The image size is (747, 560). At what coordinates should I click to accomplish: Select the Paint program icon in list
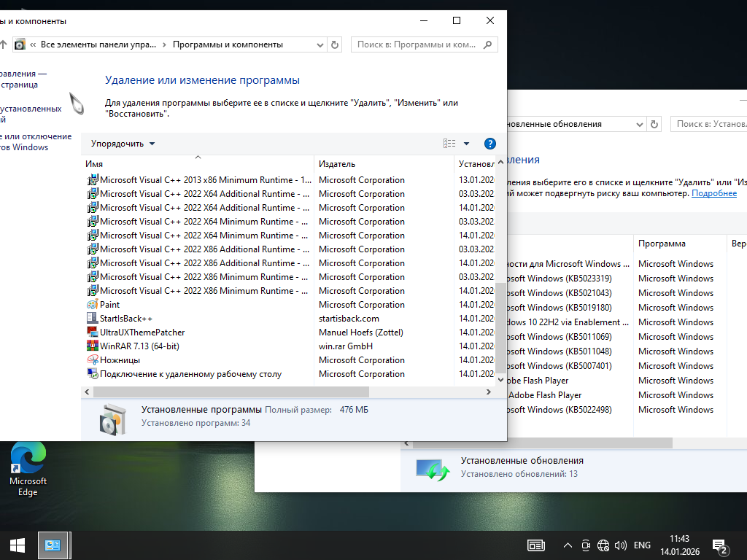click(x=92, y=305)
